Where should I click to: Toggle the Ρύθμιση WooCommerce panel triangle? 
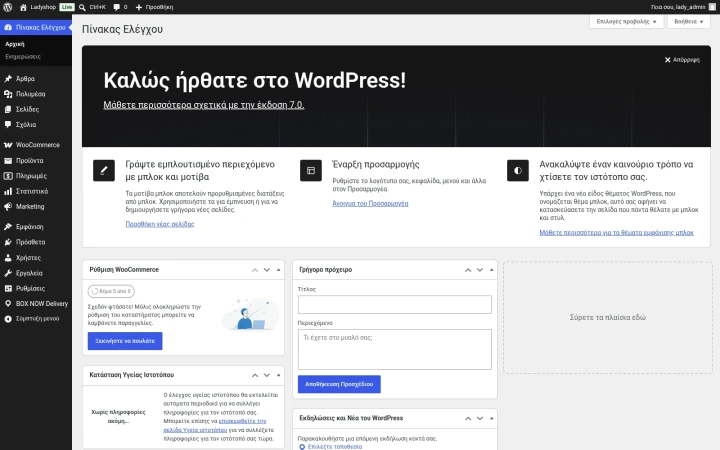(278, 270)
